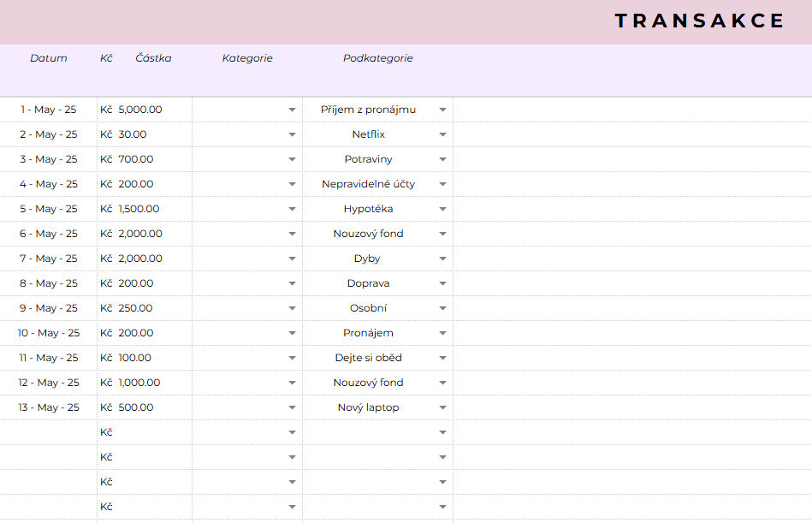Click the Částka column header
812x523 pixels.
pyautogui.click(x=153, y=58)
